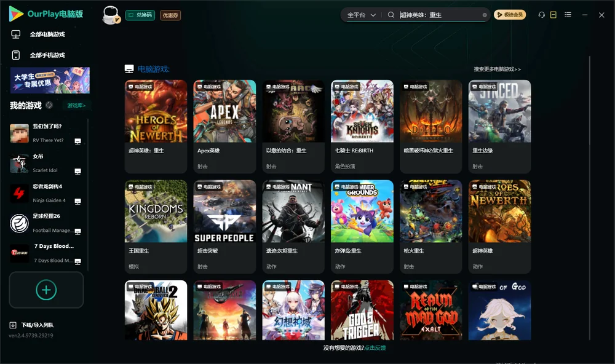
Task: Click PC icon beside 7 Days Blood Moons
Action: 77,262
